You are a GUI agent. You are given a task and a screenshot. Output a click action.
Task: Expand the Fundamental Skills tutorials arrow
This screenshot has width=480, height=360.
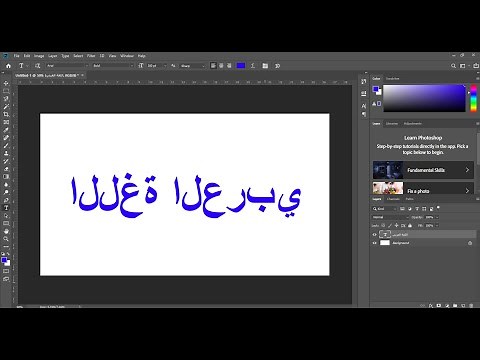(x=467, y=170)
